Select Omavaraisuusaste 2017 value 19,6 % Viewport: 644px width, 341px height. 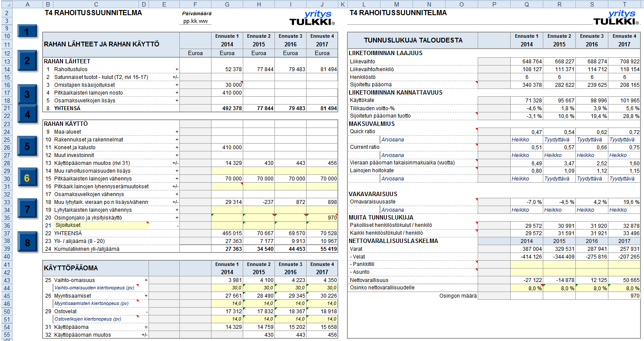[x=624, y=202]
